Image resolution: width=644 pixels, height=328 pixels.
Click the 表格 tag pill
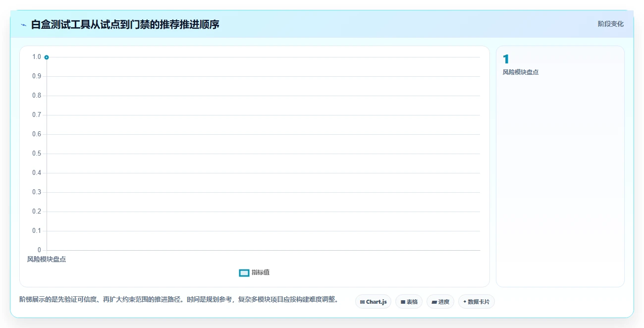[409, 301]
